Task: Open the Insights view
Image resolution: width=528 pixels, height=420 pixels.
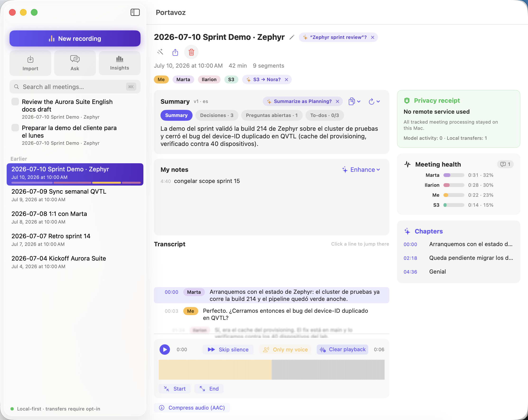Action: point(119,63)
